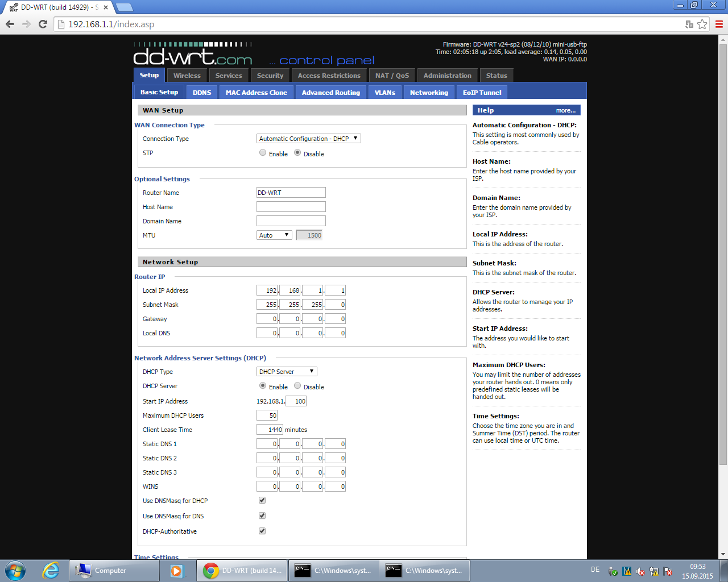
Task: Click Local IP Address last octet field
Action: [336, 290]
